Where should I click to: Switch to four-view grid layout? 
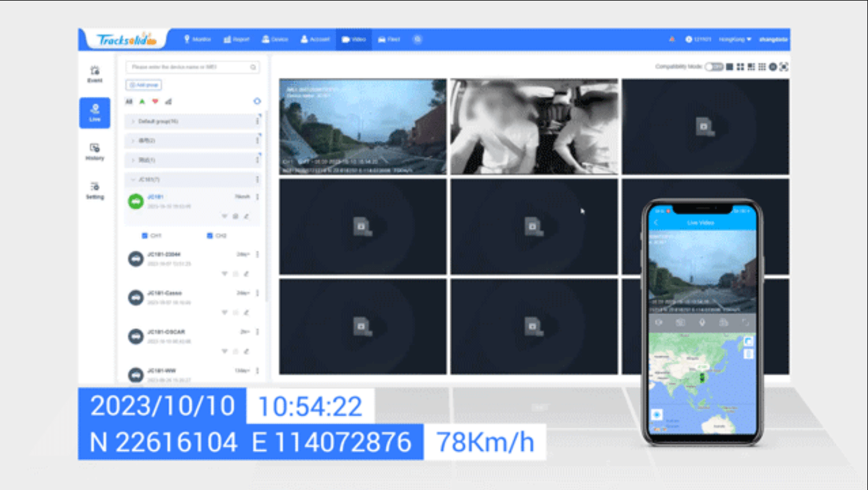(741, 67)
